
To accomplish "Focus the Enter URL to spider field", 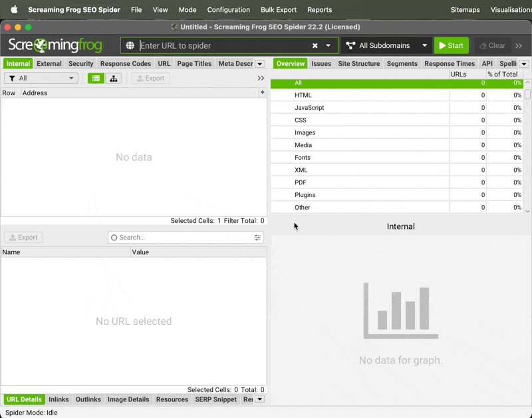I will (x=223, y=46).
